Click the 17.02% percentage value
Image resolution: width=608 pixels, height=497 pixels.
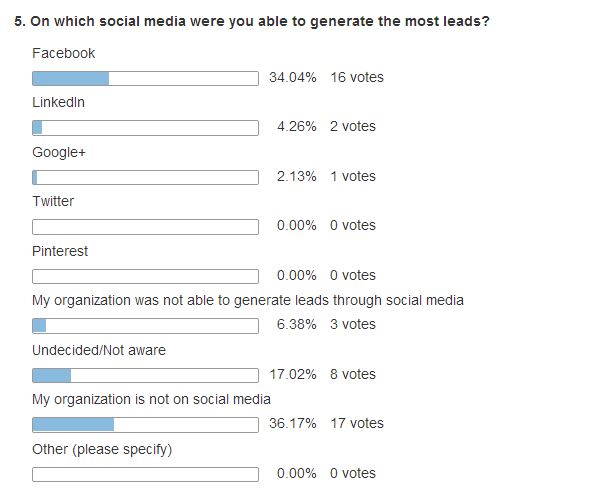coord(293,374)
